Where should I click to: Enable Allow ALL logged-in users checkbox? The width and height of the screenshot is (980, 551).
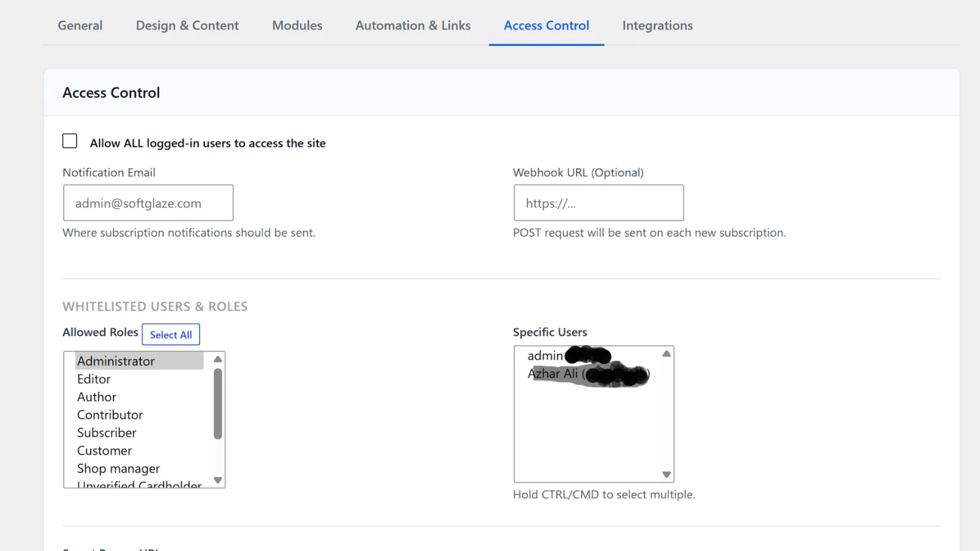click(70, 141)
